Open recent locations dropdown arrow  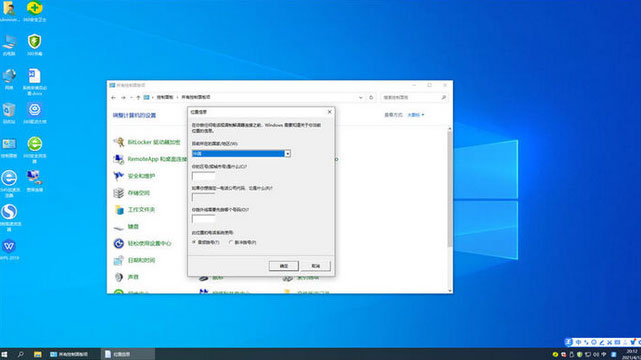pos(131,98)
